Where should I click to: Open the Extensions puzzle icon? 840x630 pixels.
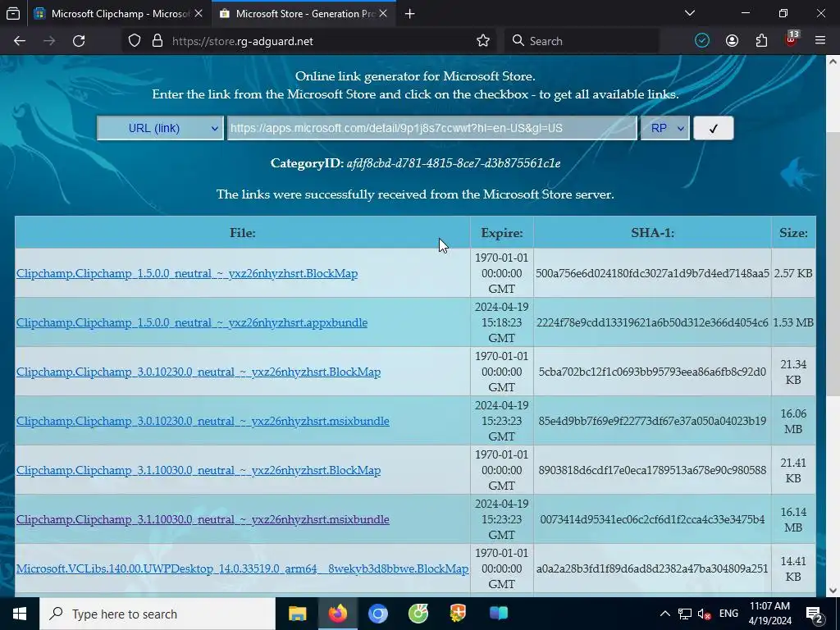[x=761, y=41]
